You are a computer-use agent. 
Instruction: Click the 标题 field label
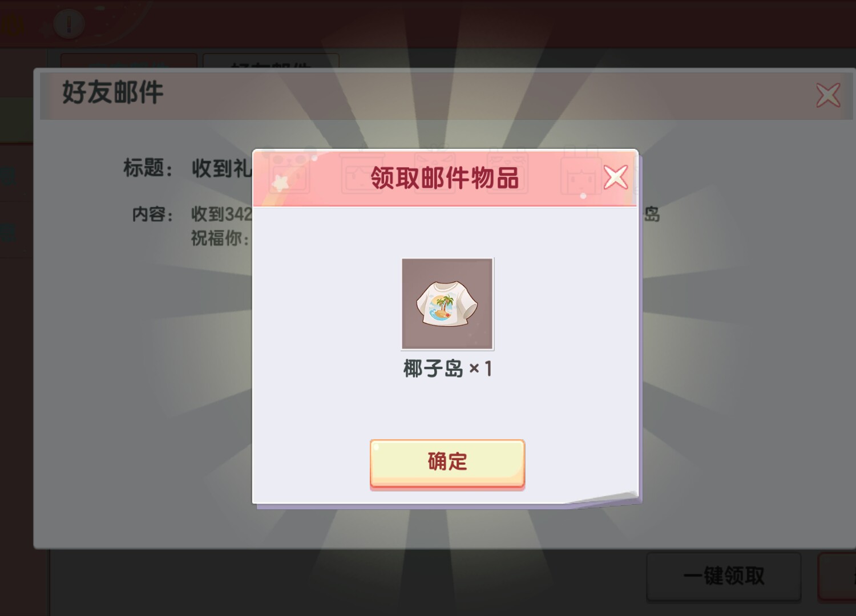(148, 168)
